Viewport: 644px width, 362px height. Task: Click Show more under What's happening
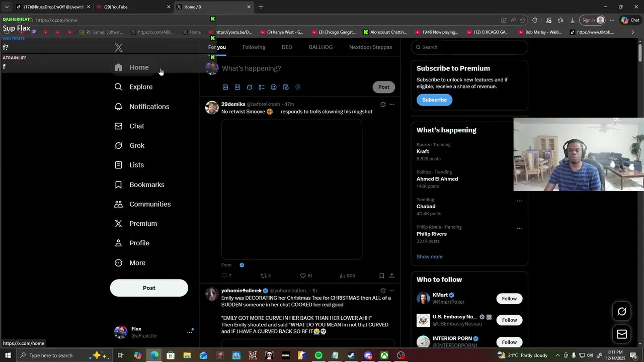coord(430,257)
